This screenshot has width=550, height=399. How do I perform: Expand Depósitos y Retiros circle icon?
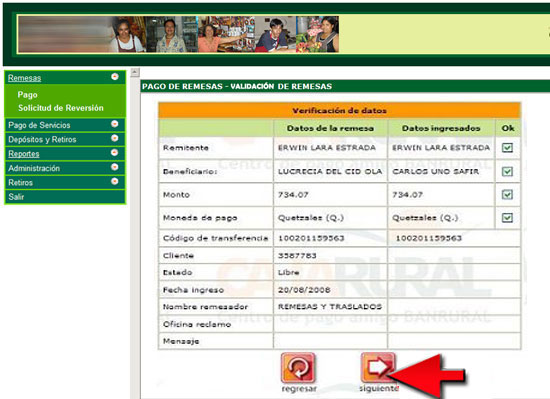click(x=115, y=138)
